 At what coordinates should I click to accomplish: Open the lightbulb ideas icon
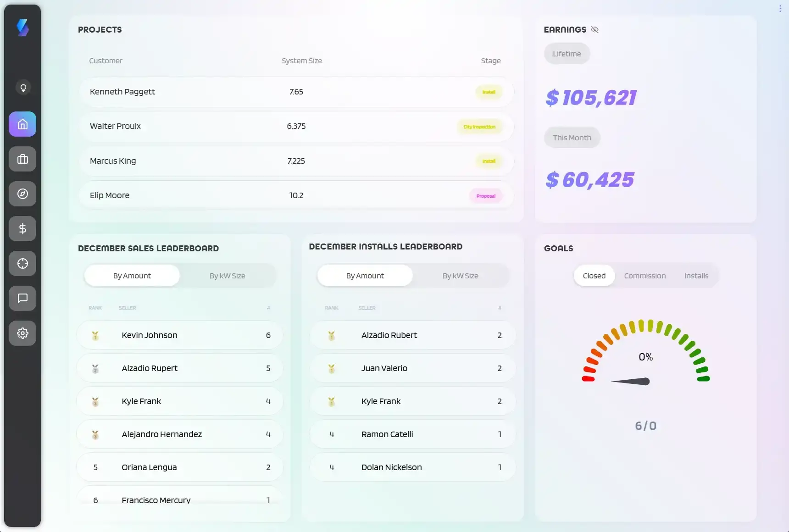pyautogui.click(x=23, y=87)
